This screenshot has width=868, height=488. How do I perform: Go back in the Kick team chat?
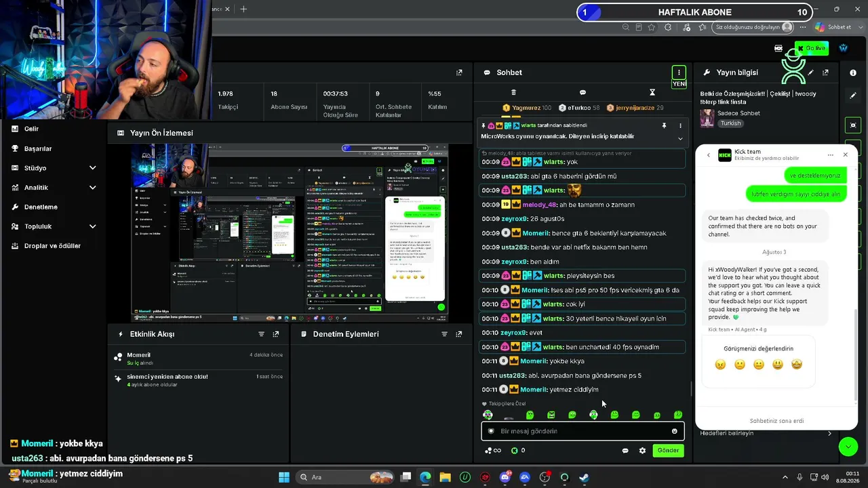click(709, 155)
